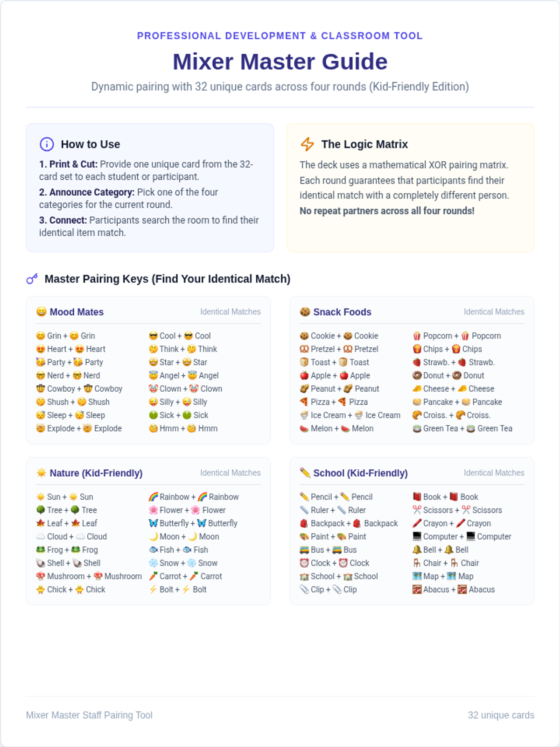Click the first rainbow emoji in Nature list
The image size is (560, 747).
154,497
